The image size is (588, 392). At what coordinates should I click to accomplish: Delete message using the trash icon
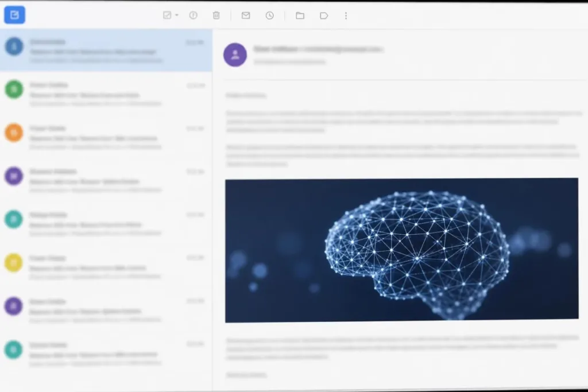click(216, 15)
